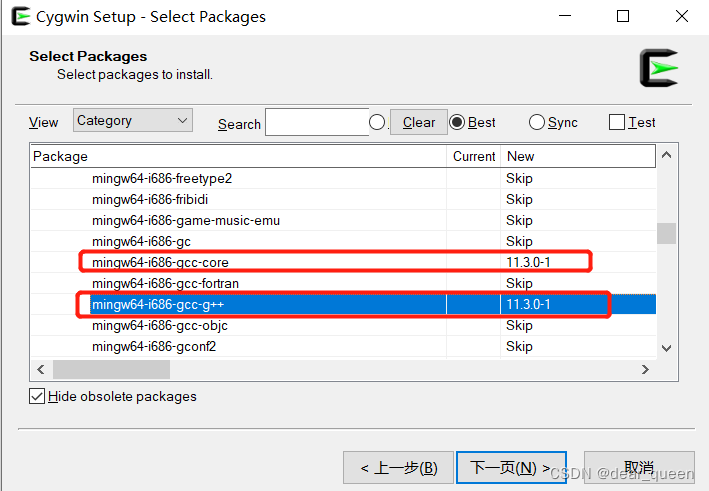Click the 下一页(N) next button

[511, 467]
